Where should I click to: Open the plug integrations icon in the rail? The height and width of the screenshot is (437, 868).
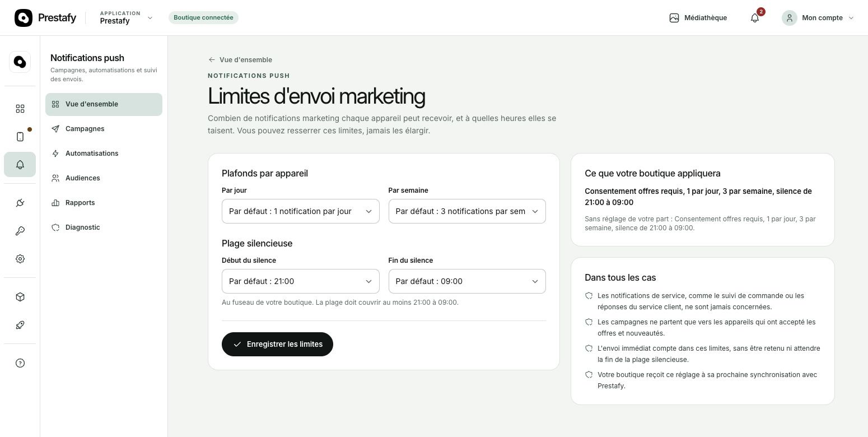pyautogui.click(x=20, y=203)
